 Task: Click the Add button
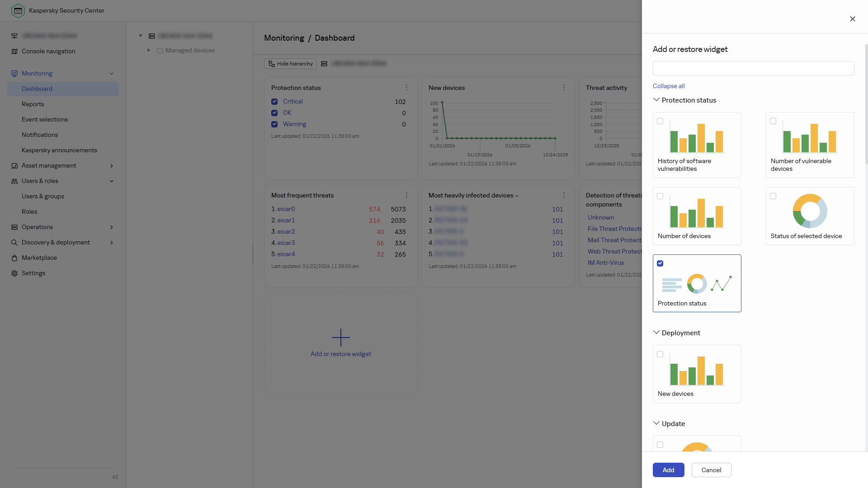pos(668,470)
